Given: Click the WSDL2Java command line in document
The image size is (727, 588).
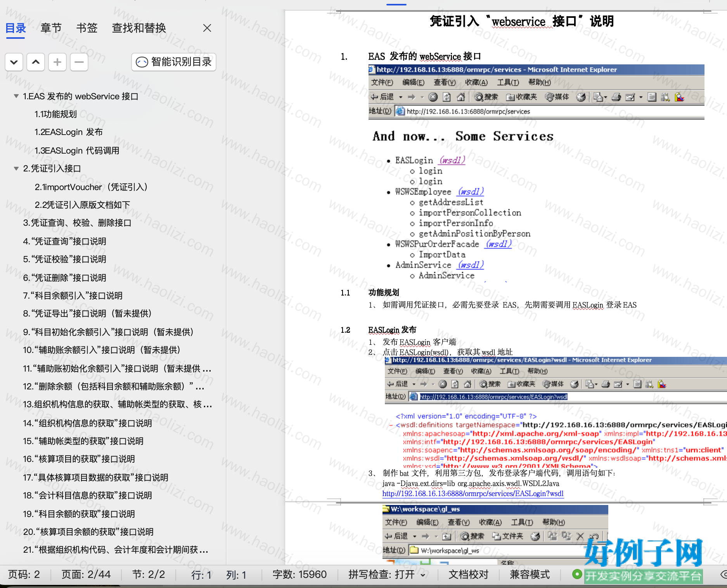Looking at the screenshot, I should point(471,484).
